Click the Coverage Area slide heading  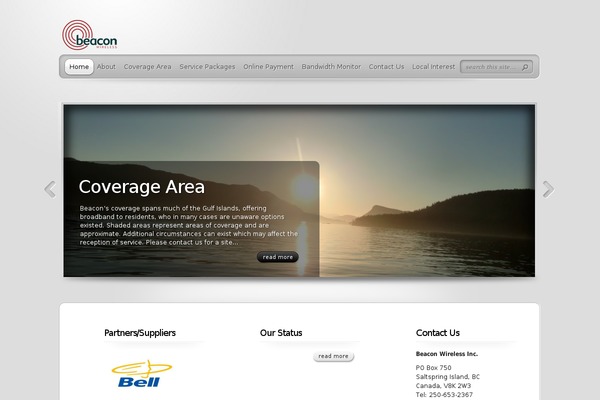coord(142,187)
